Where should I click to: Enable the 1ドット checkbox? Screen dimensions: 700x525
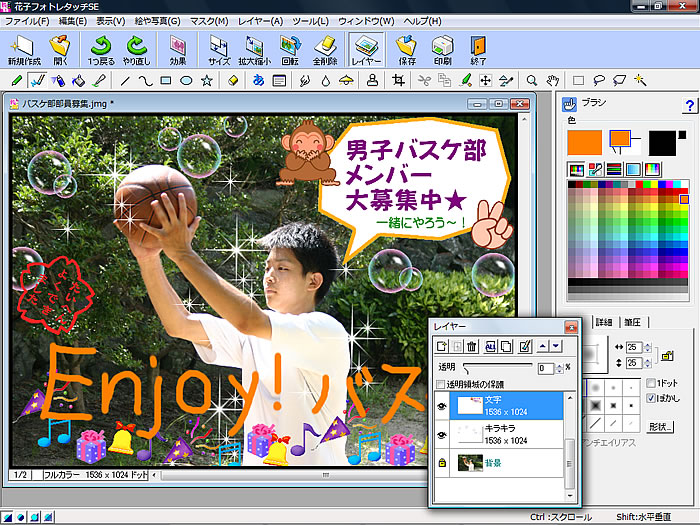(x=651, y=383)
